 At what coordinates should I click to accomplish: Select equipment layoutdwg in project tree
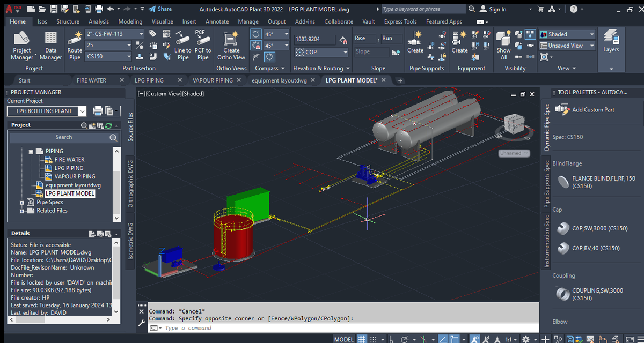(x=73, y=185)
